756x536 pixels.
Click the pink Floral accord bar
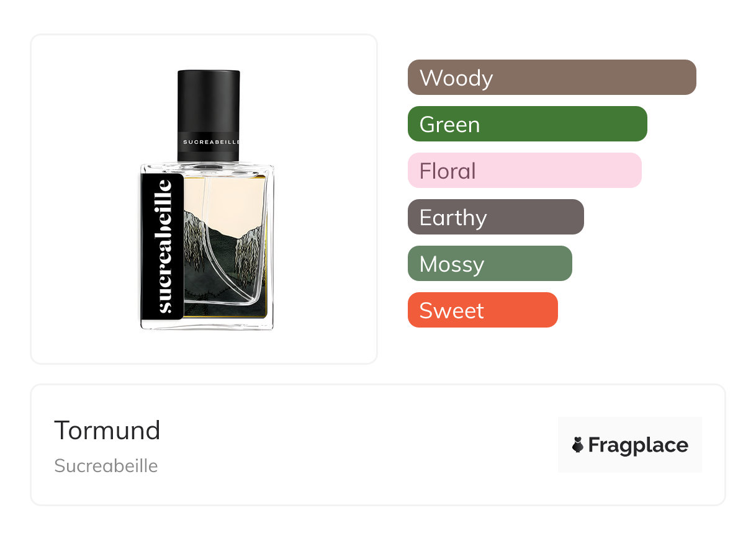click(524, 171)
